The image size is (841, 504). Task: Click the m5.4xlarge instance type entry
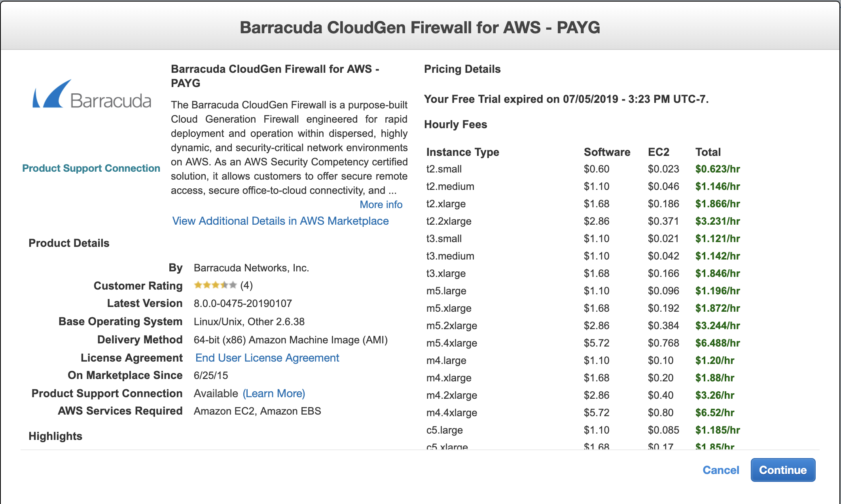451,343
